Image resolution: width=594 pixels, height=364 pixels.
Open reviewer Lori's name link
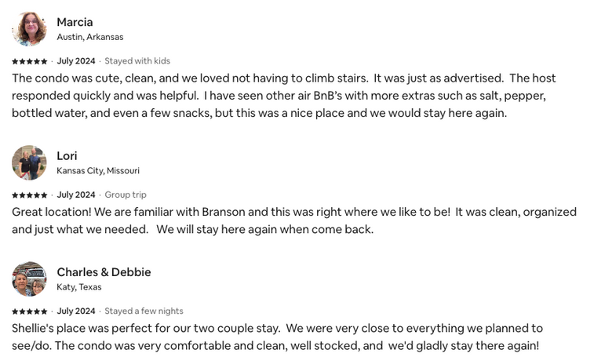67,155
